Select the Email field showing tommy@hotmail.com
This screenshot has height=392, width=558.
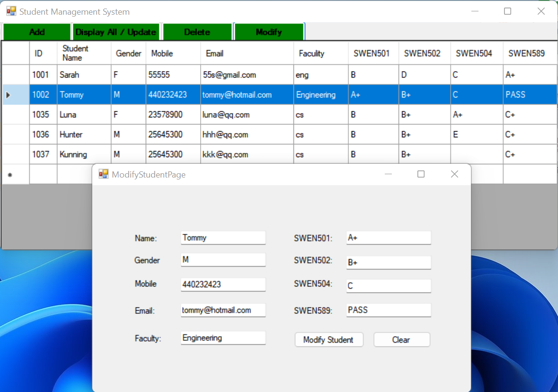(x=222, y=310)
